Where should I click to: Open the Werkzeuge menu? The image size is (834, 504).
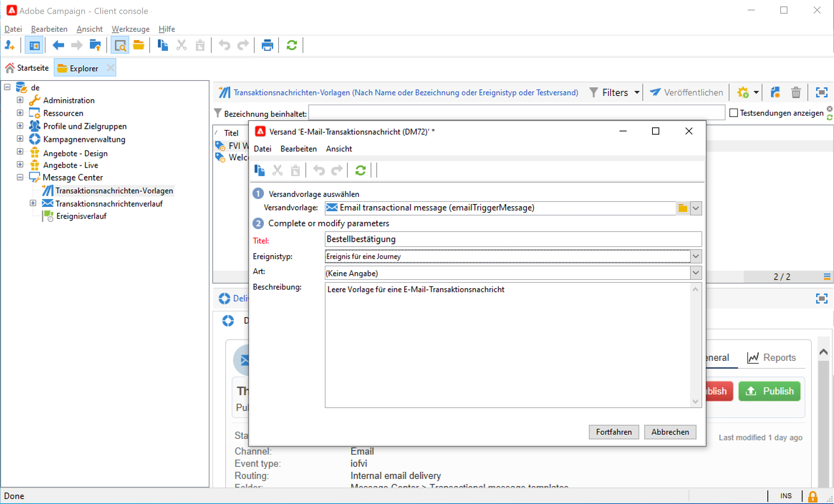130,29
